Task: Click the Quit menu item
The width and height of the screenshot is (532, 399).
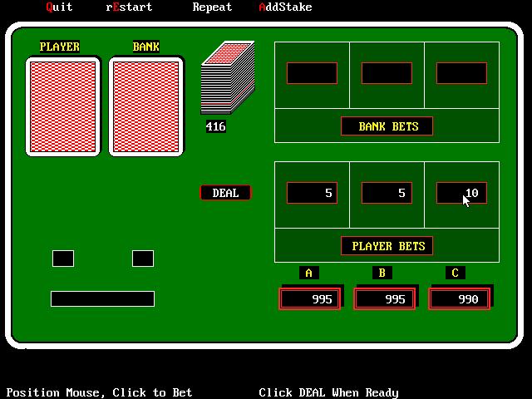Action: coord(59,7)
